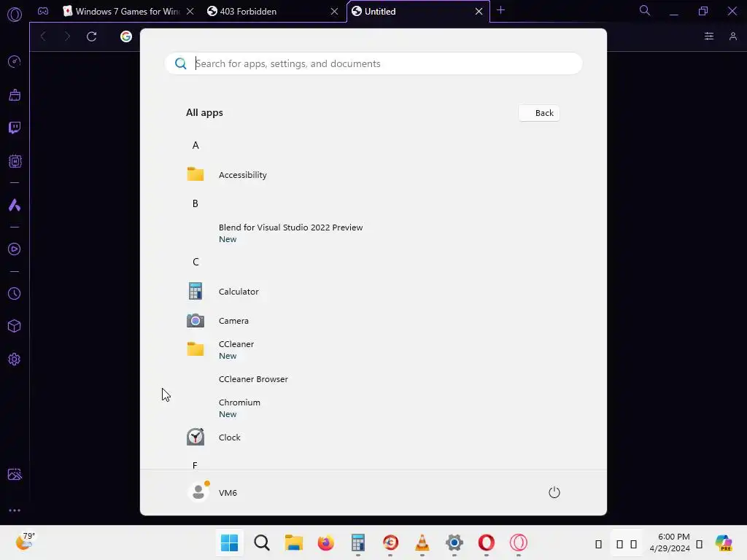Open File Explorer from taskbar
This screenshot has width=747, height=560.
[293, 542]
